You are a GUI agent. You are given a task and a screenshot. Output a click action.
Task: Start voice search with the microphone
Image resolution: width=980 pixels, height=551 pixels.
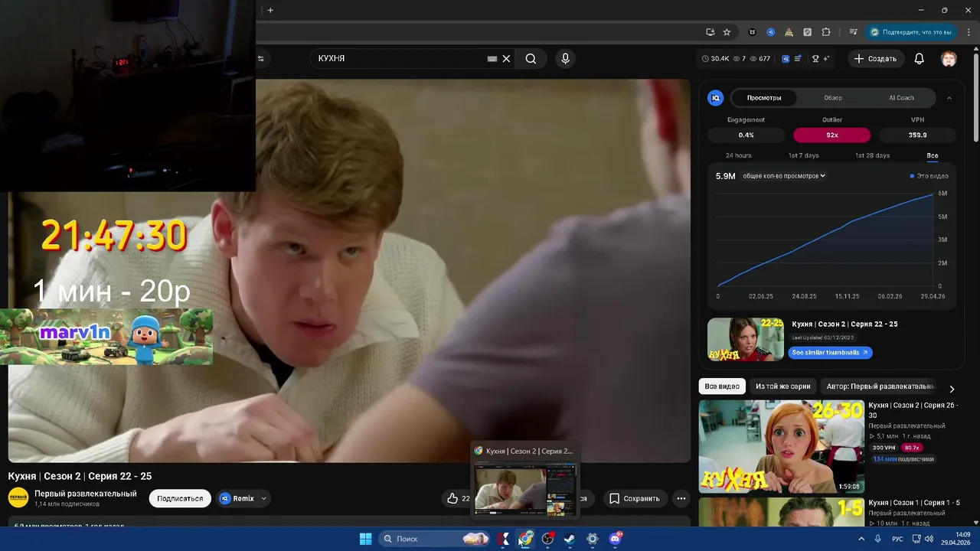click(x=565, y=59)
